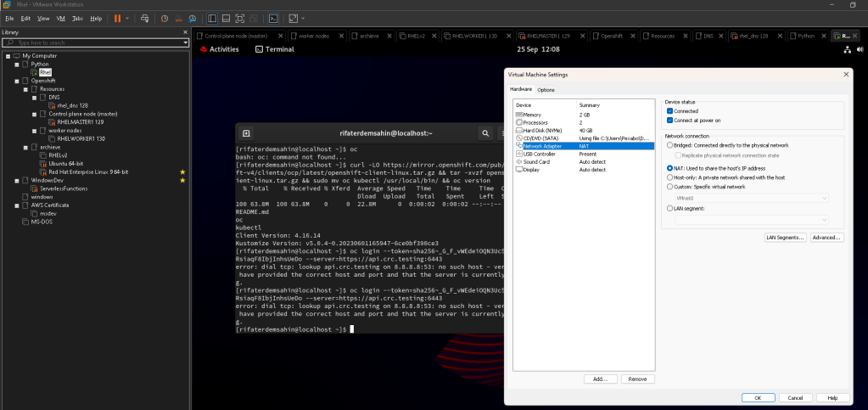Toggle the thumbnail bar icon in toolbar
Viewport: 868px width, 410px height.
tap(226, 19)
